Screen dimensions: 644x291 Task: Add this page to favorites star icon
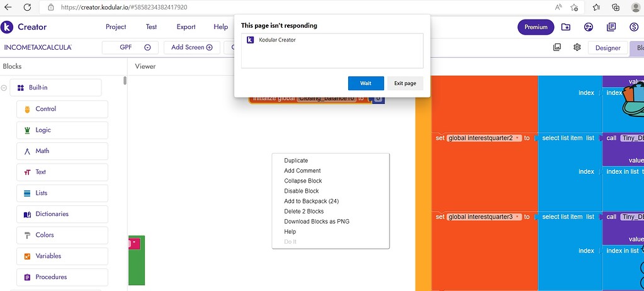point(574,7)
